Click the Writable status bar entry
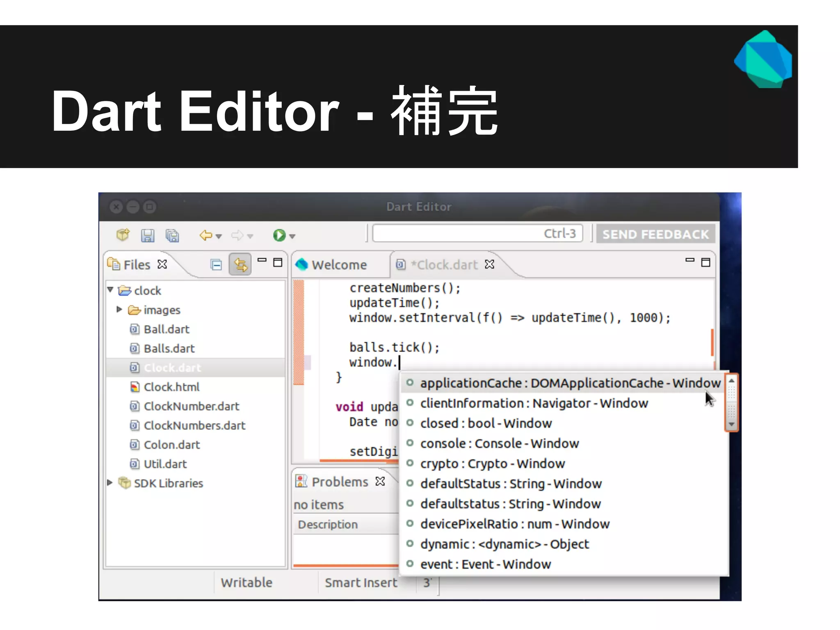 247,582
